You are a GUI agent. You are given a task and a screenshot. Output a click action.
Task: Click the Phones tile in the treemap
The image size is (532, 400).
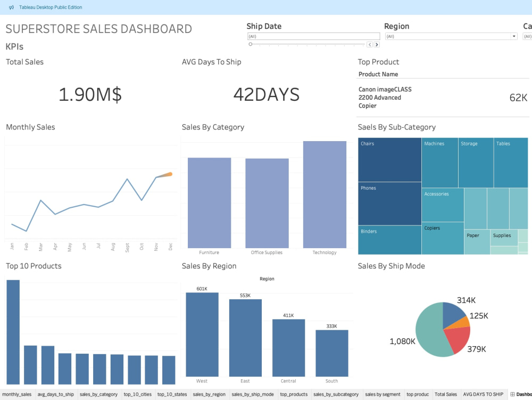[x=390, y=204]
